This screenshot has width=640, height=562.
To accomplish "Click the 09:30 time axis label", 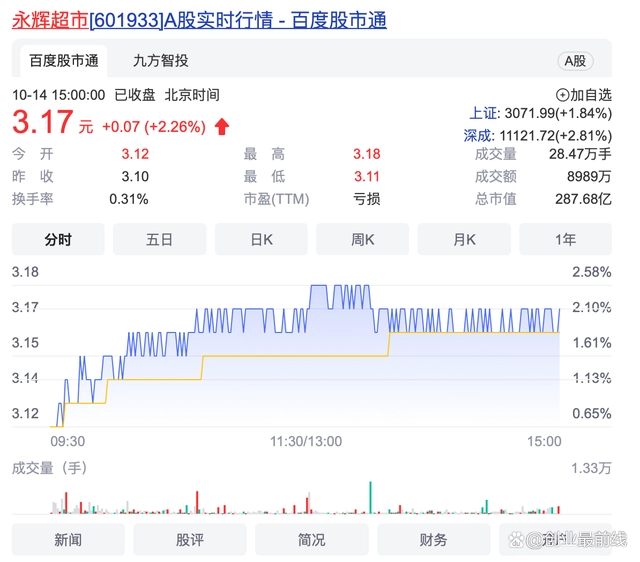I will click(68, 441).
